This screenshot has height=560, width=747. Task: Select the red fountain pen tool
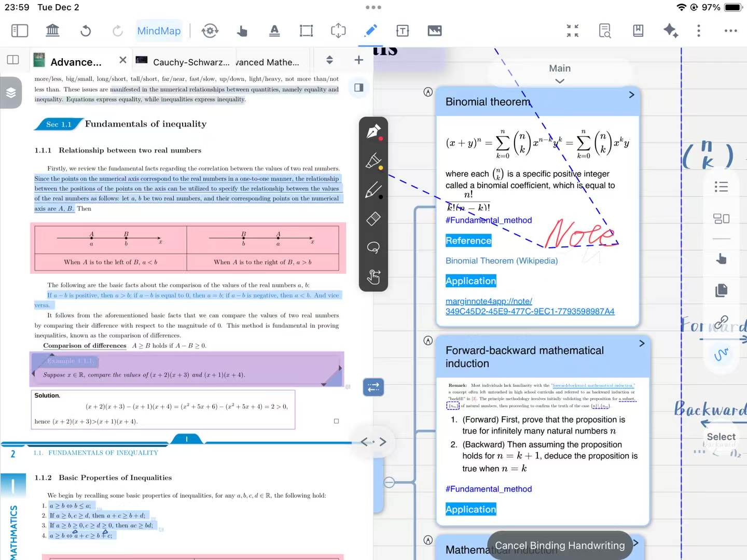pyautogui.click(x=374, y=132)
